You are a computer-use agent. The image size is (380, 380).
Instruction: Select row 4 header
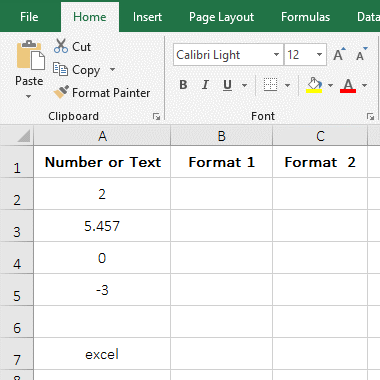click(17, 258)
